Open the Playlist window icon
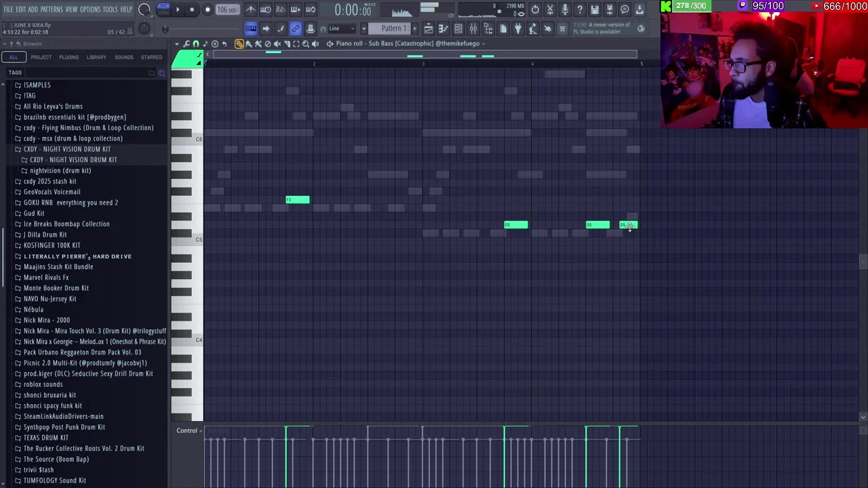The height and width of the screenshot is (488, 868). pos(429,28)
